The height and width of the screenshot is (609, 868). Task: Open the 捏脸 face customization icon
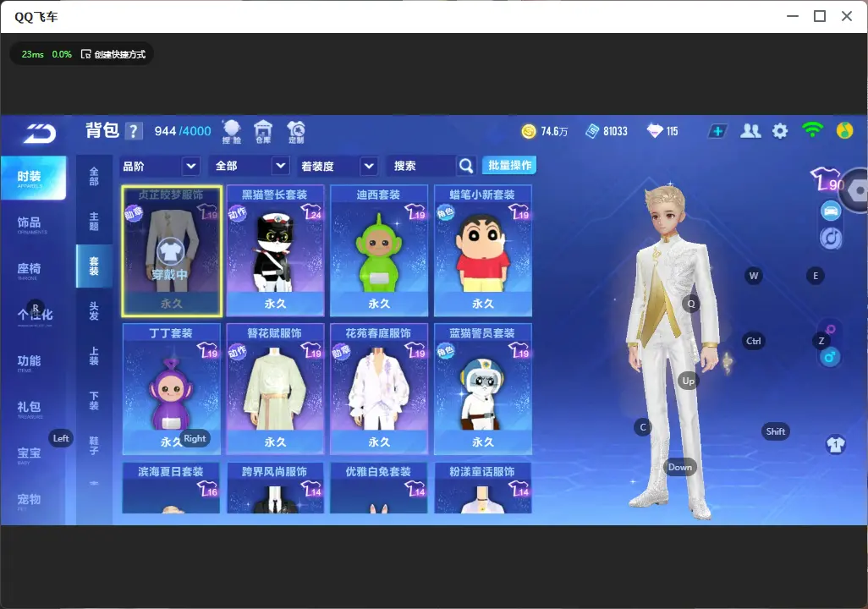tap(232, 132)
